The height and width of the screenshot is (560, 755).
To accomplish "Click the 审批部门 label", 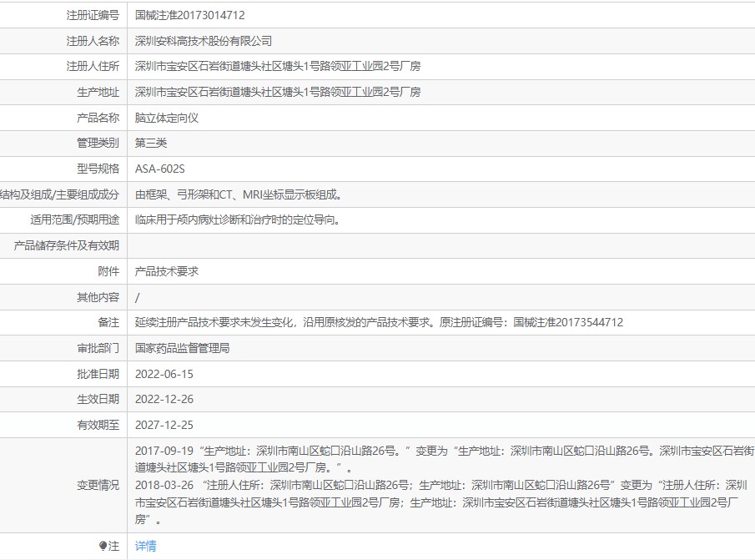I will point(98,348).
